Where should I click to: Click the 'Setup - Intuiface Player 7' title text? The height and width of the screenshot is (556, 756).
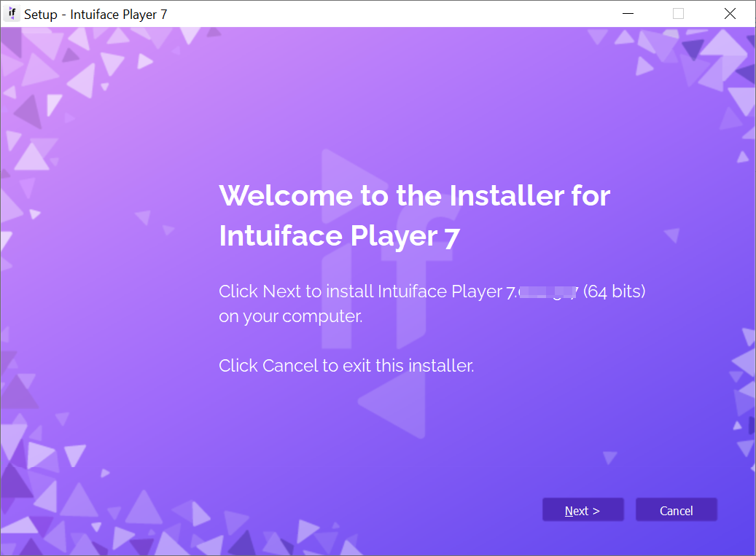tap(96, 15)
